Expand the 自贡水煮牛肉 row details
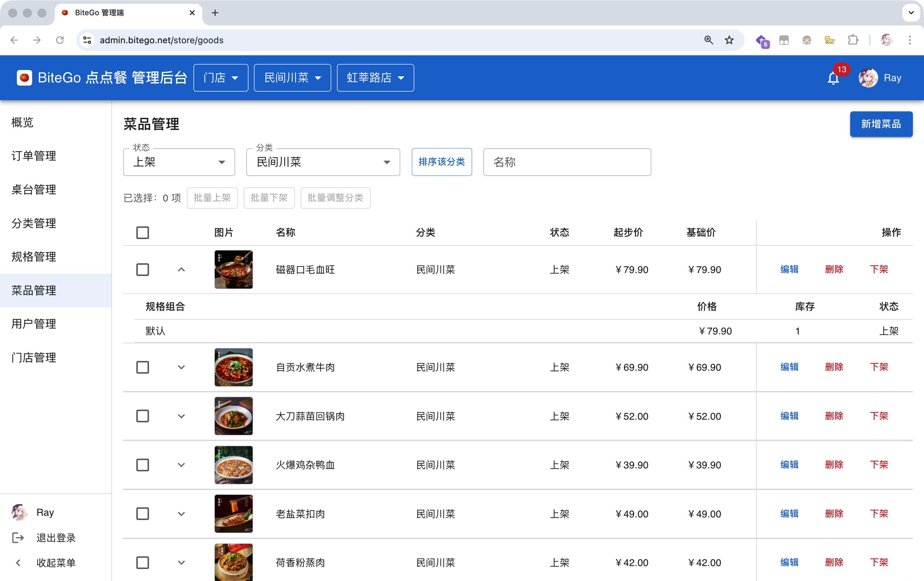This screenshot has width=924, height=581. pos(181,367)
